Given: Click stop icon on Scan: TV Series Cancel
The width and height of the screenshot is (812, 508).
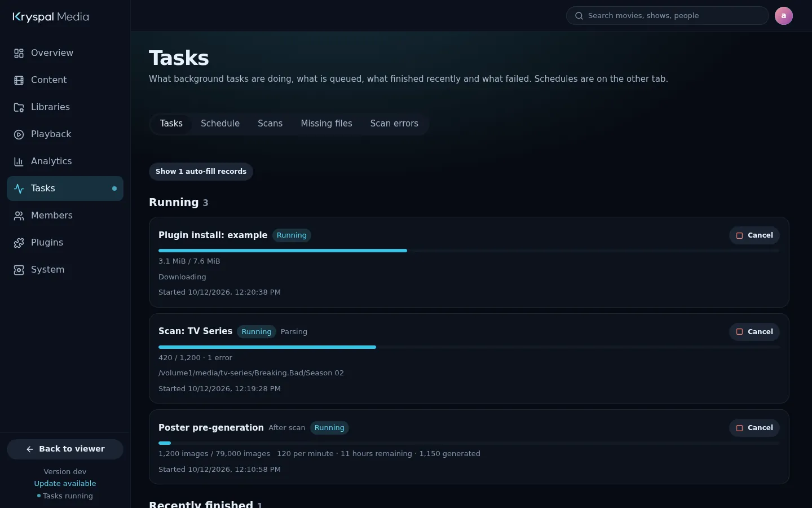Looking at the screenshot, I should pos(739,332).
